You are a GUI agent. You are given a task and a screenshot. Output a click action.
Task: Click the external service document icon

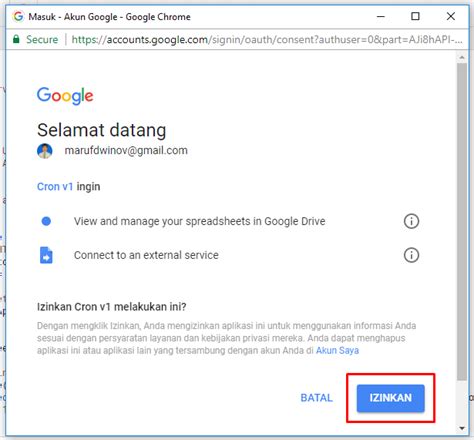(x=46, y=255)
